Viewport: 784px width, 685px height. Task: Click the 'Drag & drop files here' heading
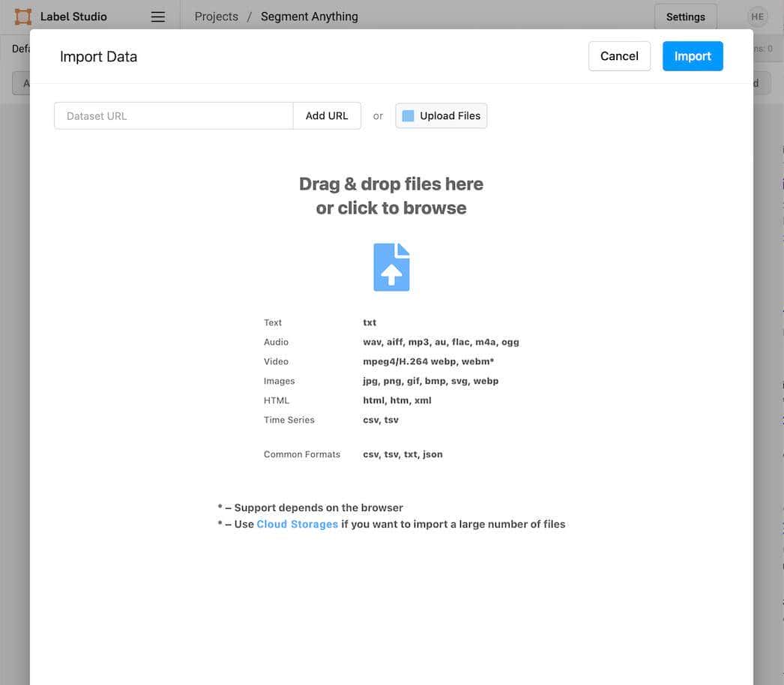click(391, 184)
